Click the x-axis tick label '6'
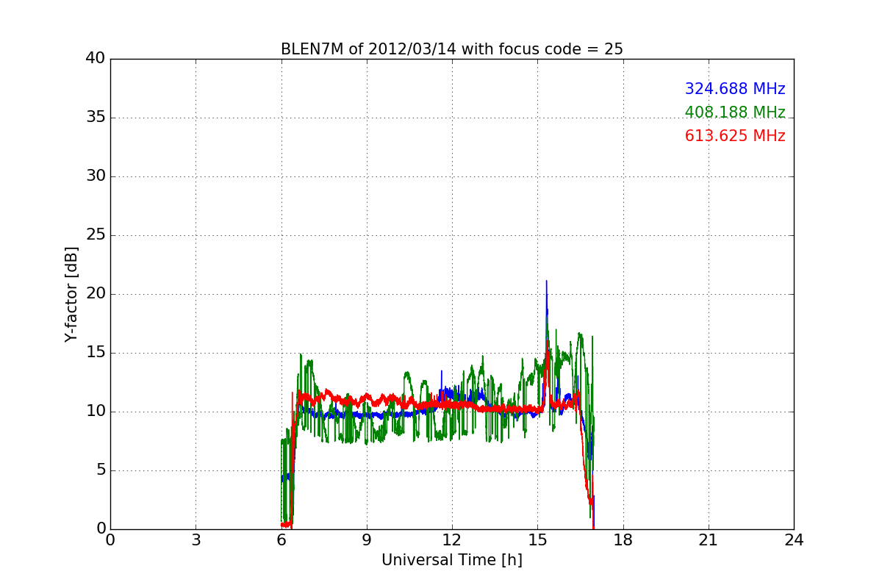Image resolution: width=882 pixels, height=588 pixels. click(x=282, y=539)
